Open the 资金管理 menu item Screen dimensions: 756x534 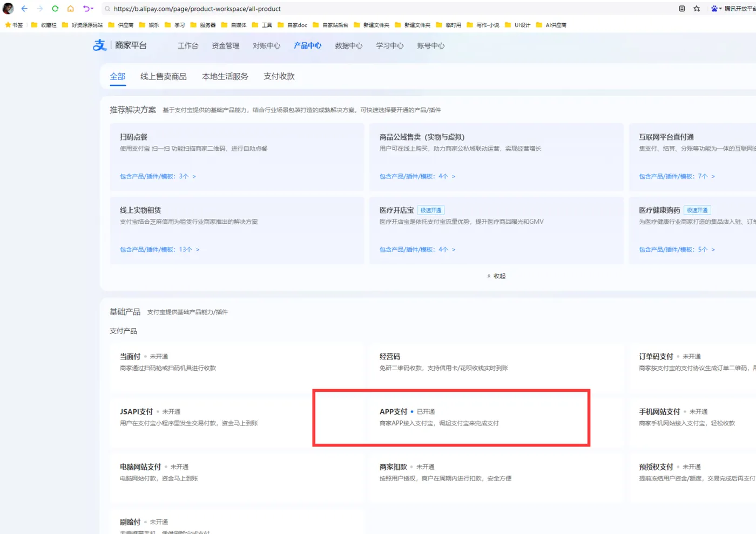click(x=226, y=45)
